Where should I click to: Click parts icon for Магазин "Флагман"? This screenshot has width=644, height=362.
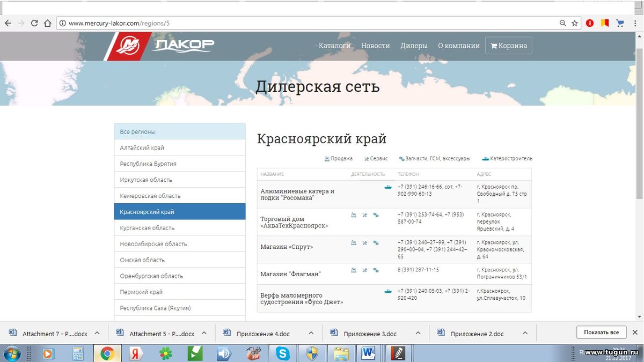[x=376, y=270]
